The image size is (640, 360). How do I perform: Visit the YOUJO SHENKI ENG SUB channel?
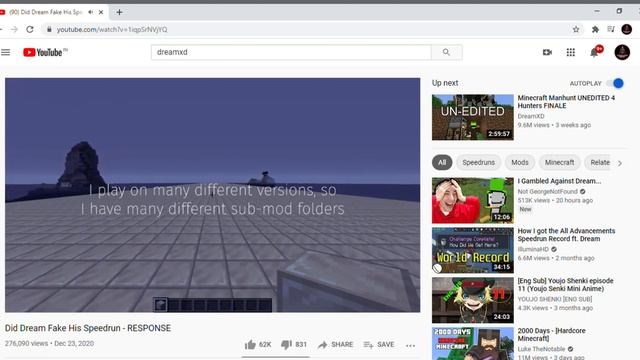(x=555, y=299)
